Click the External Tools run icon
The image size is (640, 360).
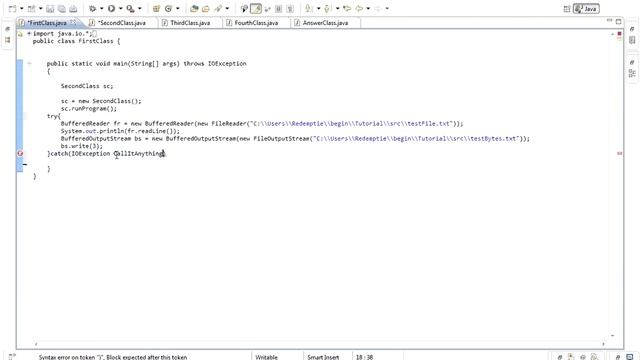click(130, 9)
